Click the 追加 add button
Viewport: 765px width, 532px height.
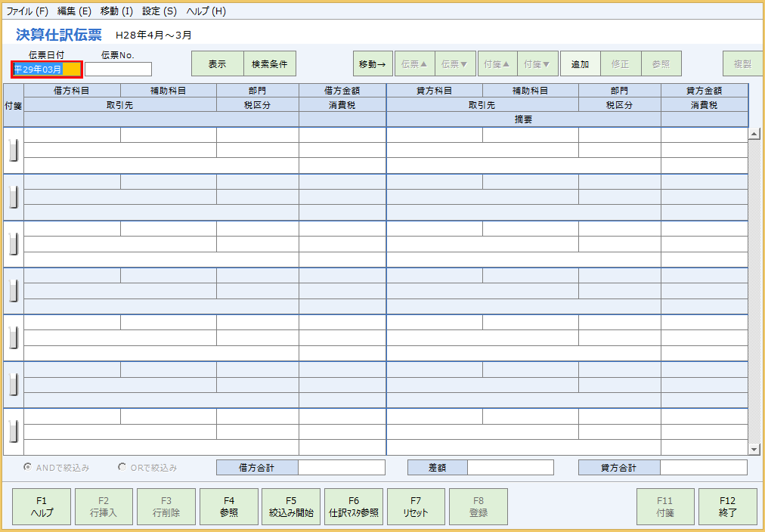579,63
